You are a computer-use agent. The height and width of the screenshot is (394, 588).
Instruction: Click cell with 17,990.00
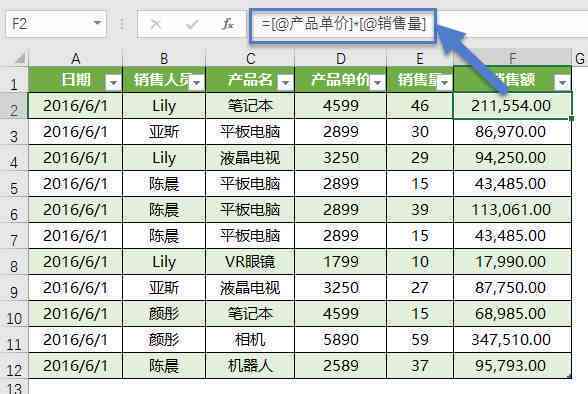pos(512,262)
